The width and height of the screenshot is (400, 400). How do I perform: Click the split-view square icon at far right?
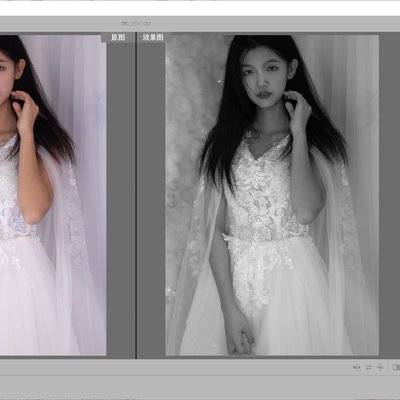click(x=396, y=367)
